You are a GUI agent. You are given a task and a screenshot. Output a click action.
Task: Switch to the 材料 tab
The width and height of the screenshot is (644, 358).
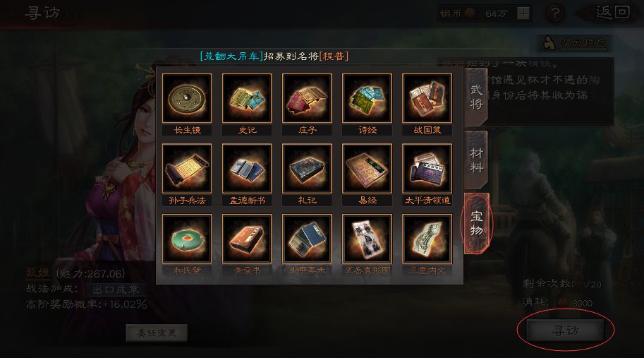(x=476, y=160)
